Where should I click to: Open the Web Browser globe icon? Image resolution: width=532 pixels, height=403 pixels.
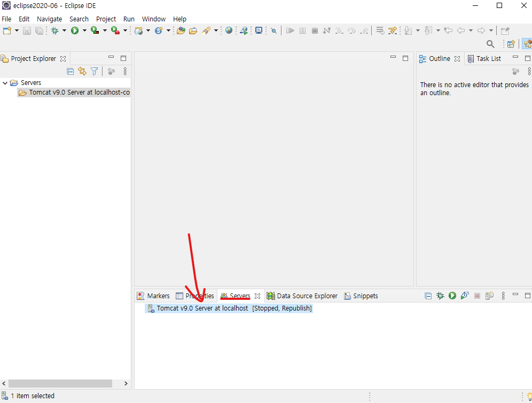pos(229,30)
